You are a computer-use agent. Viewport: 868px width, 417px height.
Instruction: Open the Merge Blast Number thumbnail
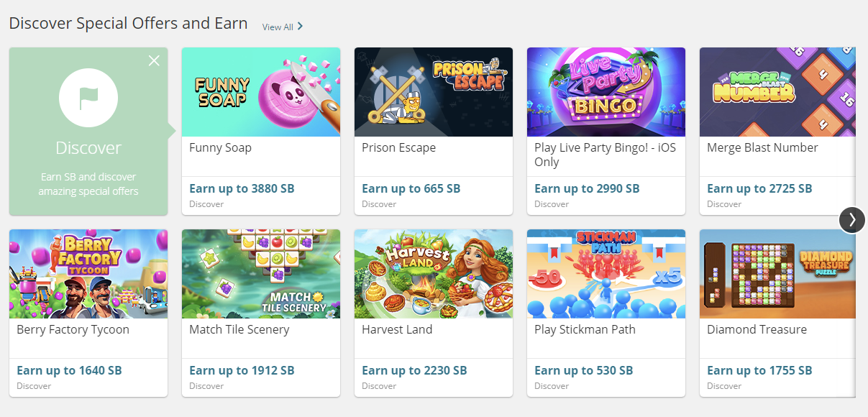[777, 92]
